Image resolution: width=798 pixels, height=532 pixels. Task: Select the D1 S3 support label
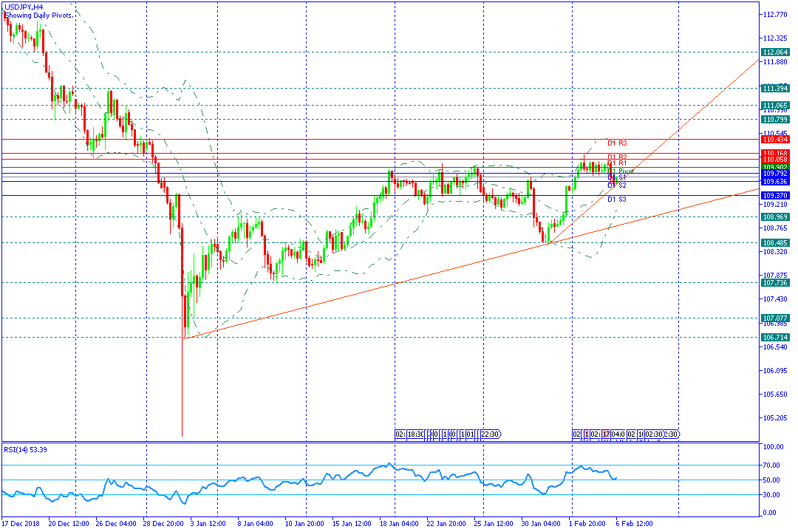pos(617,199)
